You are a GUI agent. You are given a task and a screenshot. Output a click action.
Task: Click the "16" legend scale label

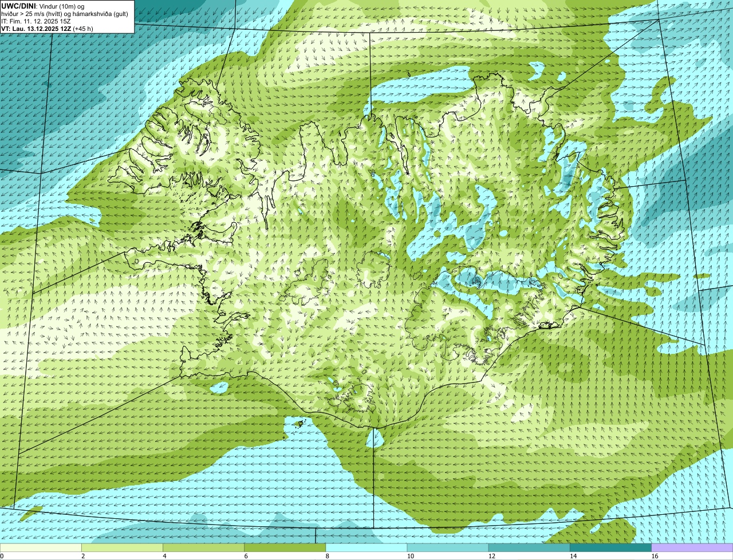(655, 556)
